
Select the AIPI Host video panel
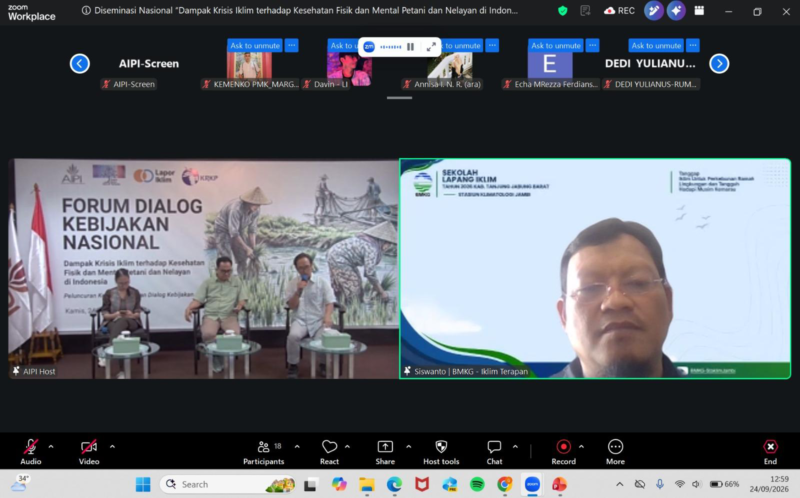(x=204, y=269)
